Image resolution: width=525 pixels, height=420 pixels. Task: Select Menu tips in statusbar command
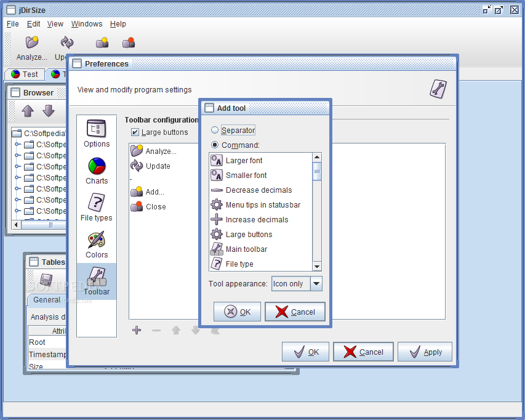[x=260, y=204]
